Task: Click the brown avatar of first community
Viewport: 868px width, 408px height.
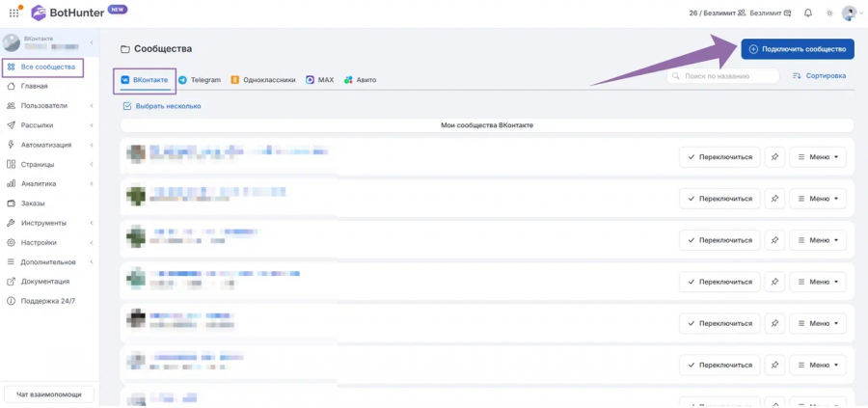Action: coord(136,152)
